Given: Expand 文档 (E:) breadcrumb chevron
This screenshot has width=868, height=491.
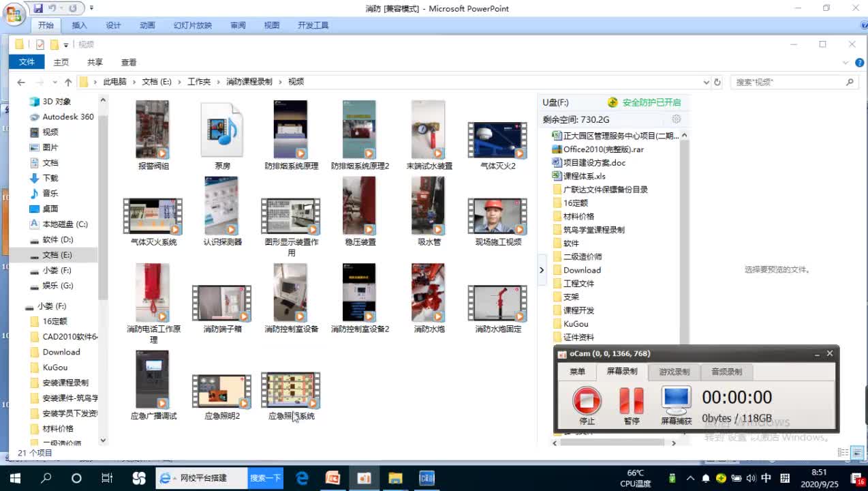Looking at the screenshot, I should click(180, 82).
